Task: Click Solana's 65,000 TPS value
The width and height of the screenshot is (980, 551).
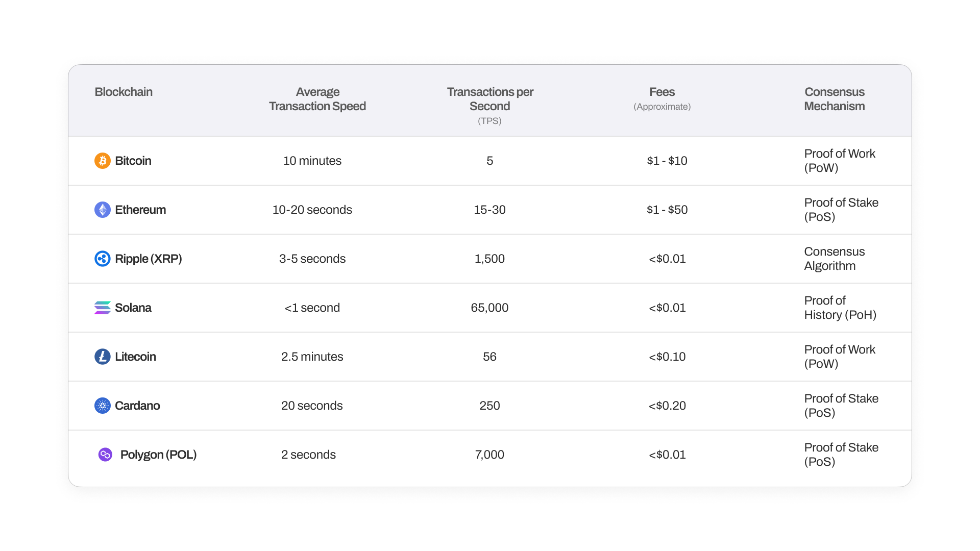Action: click(x=489, y=308)
